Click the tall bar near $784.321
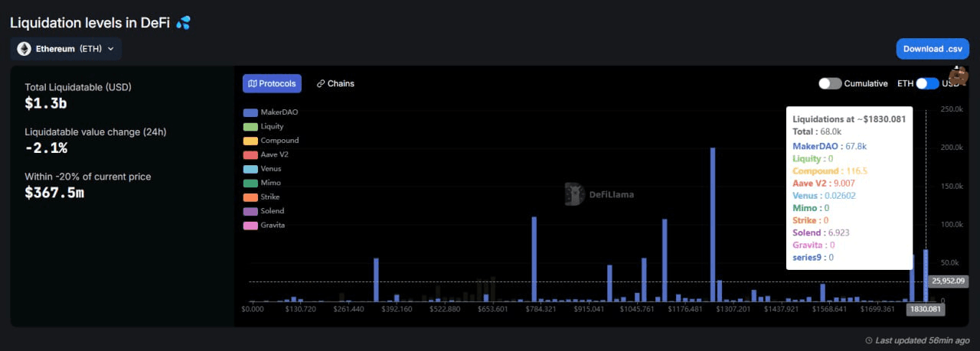This screenshot has height=351, width=980. (534, 259)
